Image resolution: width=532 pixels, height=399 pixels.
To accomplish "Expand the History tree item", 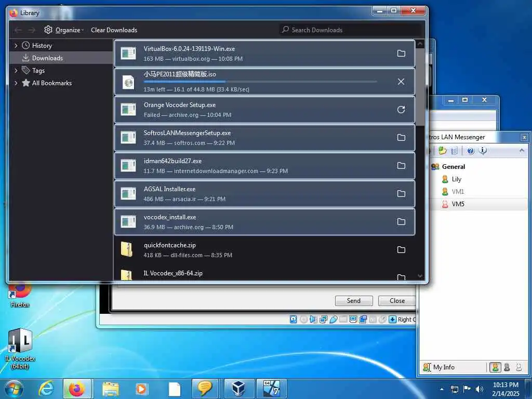I will coord(16,46).
